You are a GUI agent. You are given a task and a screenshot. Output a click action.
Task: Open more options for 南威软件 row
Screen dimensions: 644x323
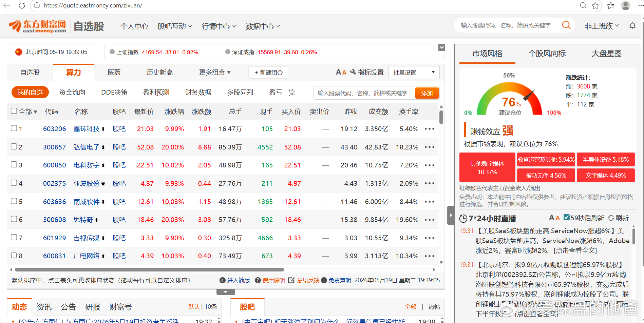point(430,202)
